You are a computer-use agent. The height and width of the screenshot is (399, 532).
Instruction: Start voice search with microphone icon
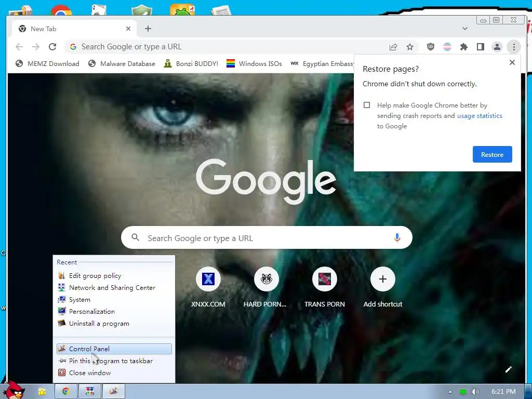(397, 238)
